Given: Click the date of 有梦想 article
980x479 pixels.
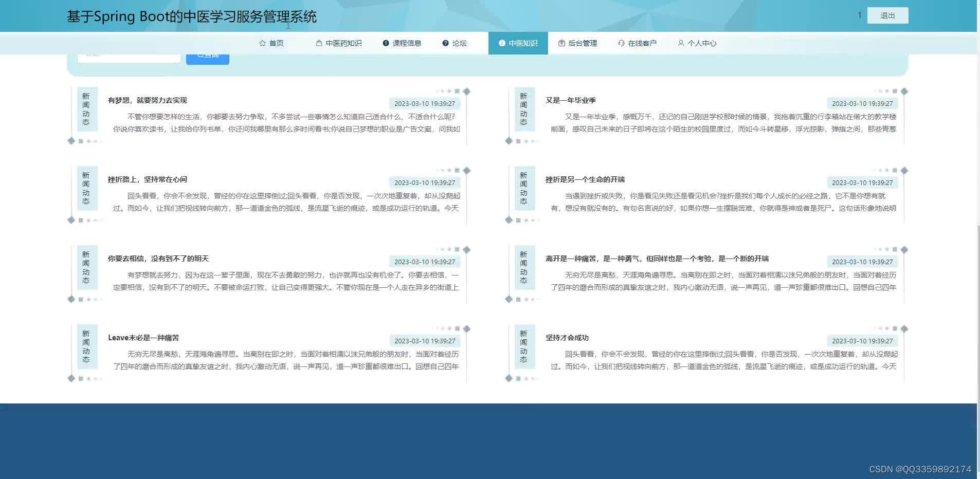Looking at the screenshot, I should click(x=425, y=103).
